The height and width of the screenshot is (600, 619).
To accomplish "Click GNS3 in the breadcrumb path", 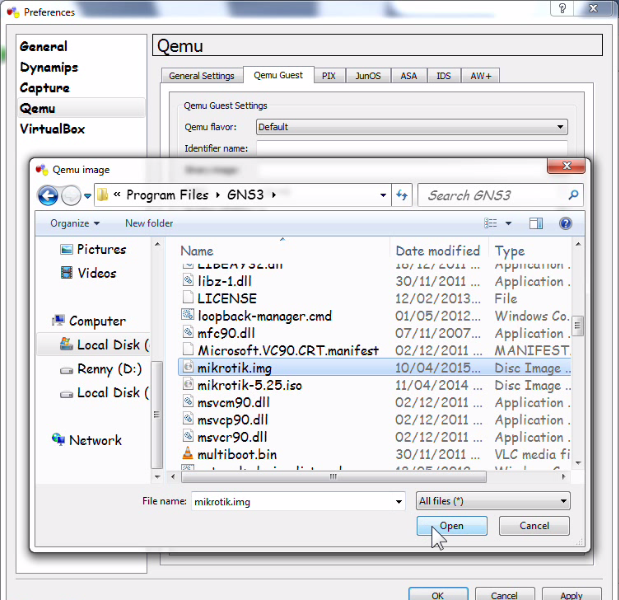I will pyautogui.click(x=245, y=195).
